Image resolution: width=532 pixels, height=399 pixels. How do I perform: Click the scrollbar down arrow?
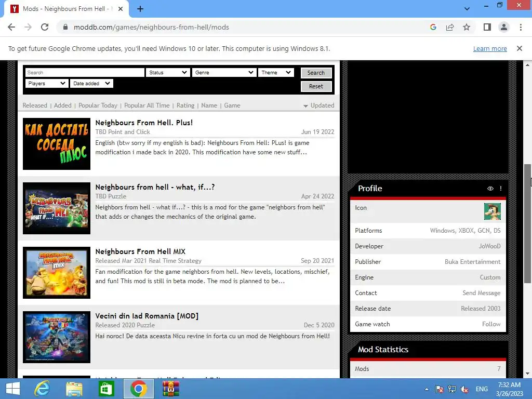(x=527, y=374)
